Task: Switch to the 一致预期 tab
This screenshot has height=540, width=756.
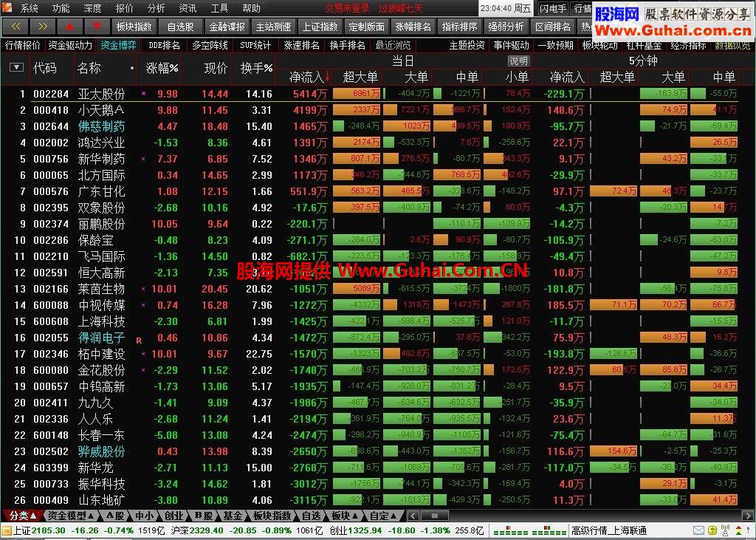Action: 555,45
